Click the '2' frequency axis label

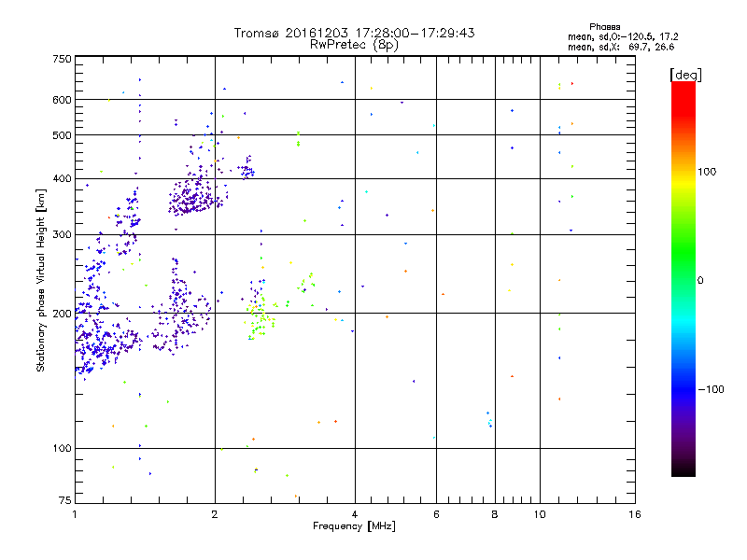(x=215, y=514)
